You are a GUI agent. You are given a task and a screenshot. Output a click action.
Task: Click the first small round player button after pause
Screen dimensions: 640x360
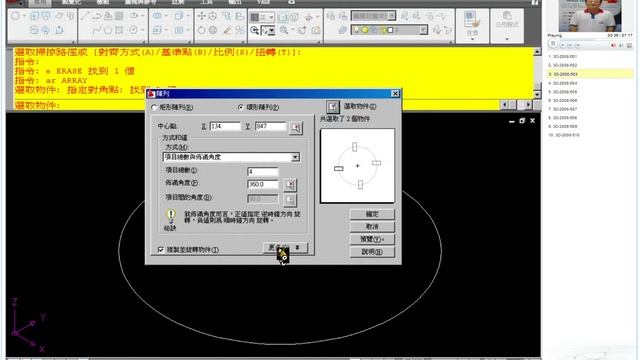(x=562, y=45)
